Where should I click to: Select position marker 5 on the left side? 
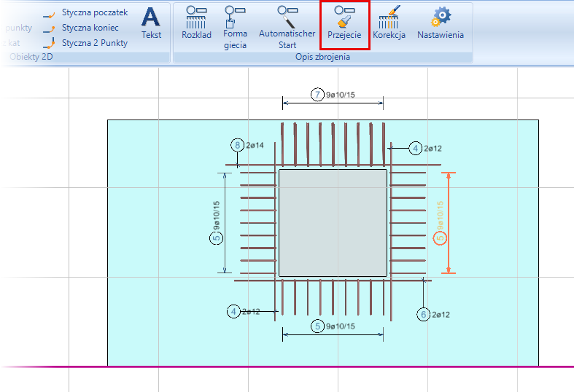point(216,238)
